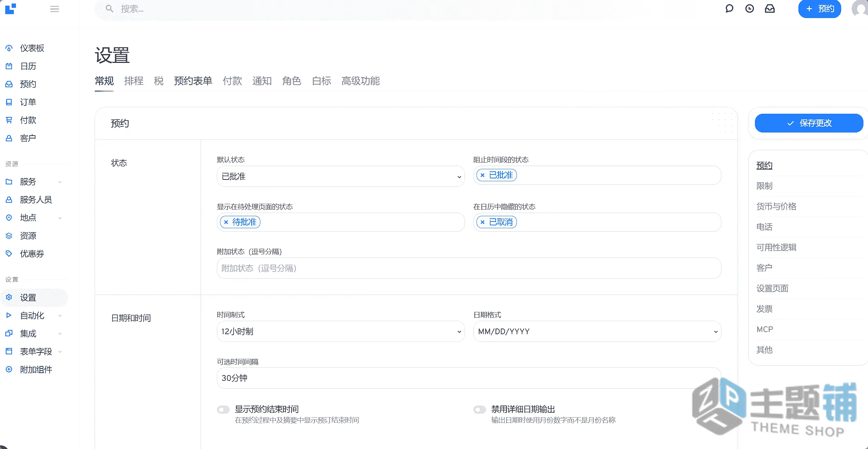Viewport: 868px width, 449px height.
Task: Switch to the 角色 tab
Action: coord(291,81)
